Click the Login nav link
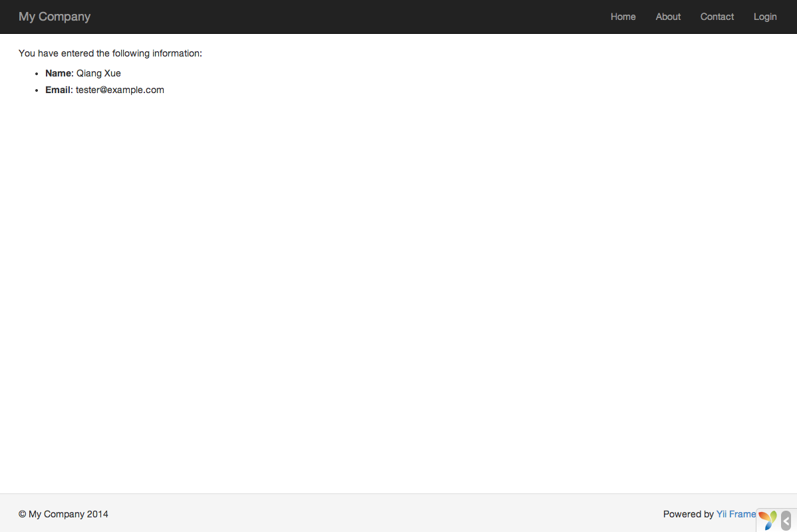Screen dimensions: 797x532 pos(764,17)
